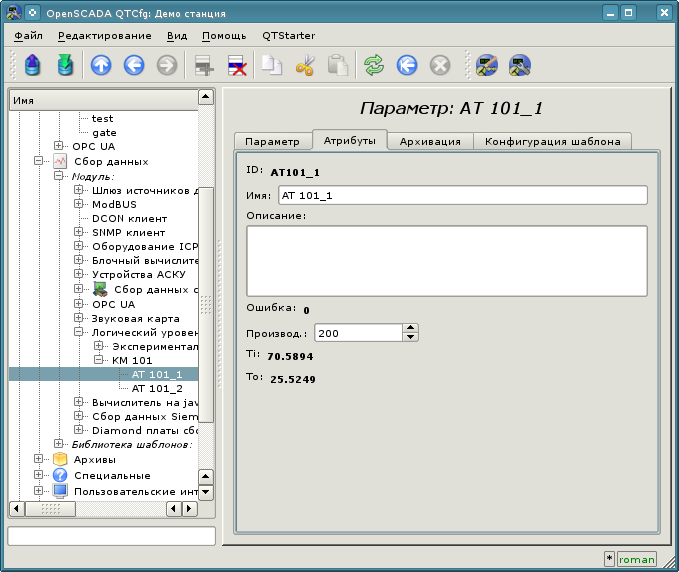The image size is (679, 572).
Task: Open the Конфигурация шаблона tab
Action: pyautogui.click(x=553, y=141)
